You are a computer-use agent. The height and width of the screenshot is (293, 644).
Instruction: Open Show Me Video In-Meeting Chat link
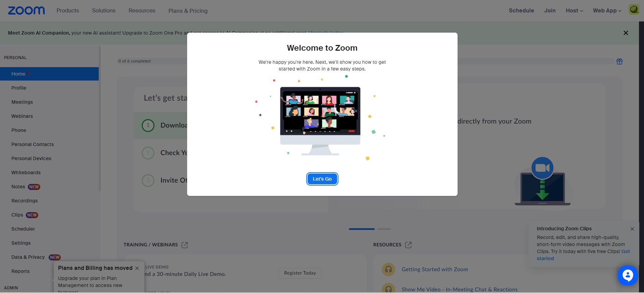[460, 289]
